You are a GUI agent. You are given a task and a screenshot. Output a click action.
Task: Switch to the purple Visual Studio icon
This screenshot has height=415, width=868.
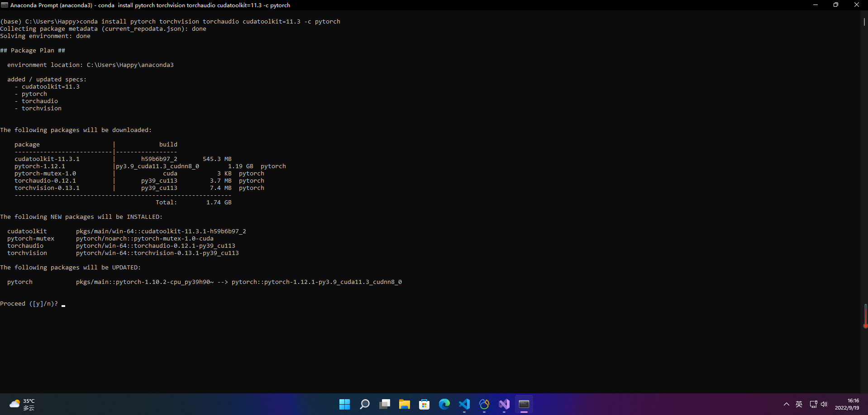[x=504, y=404]
